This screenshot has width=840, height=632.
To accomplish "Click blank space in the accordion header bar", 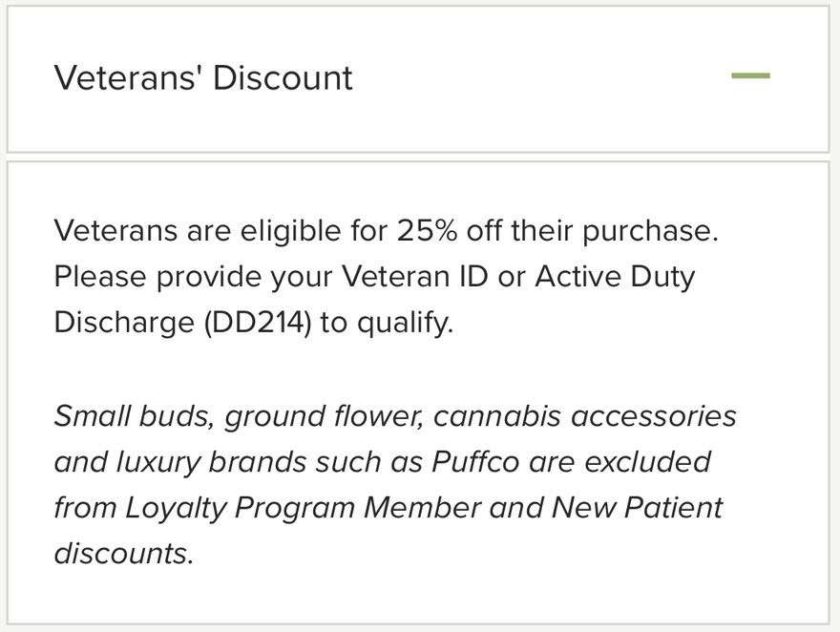I will 535,77.
